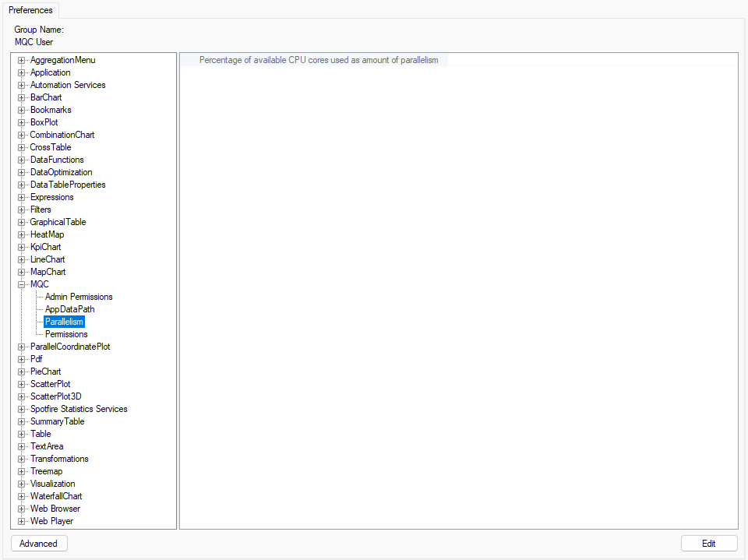Expand the Visualization node
748x560 pixels.
[22, 484]
